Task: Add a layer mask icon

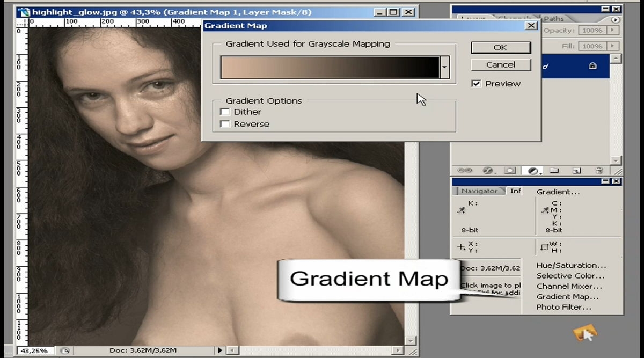Action: tap(510, 170)
